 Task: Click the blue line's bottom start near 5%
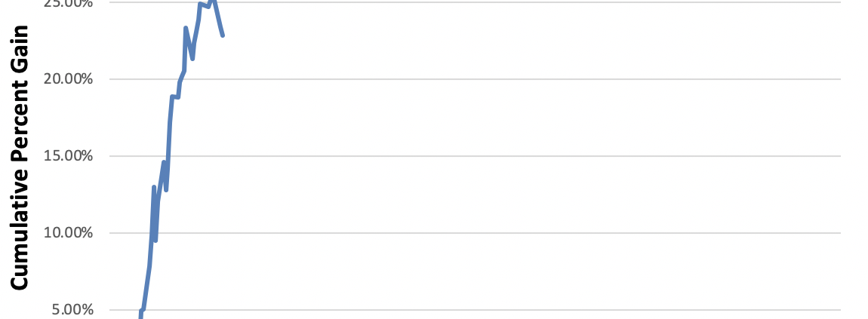141,311
